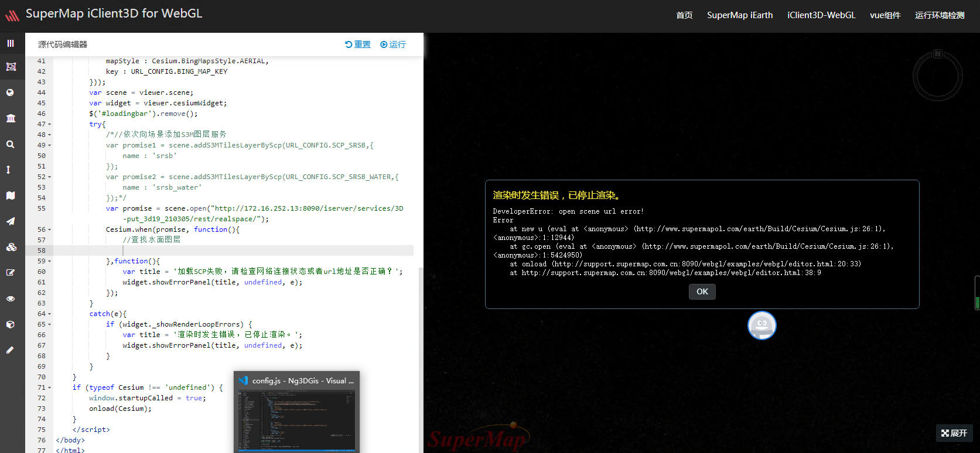Place cursor on empty code line 58
Image resolution: width=980 pixels, height=453 pixels.
tap(233, 250)
